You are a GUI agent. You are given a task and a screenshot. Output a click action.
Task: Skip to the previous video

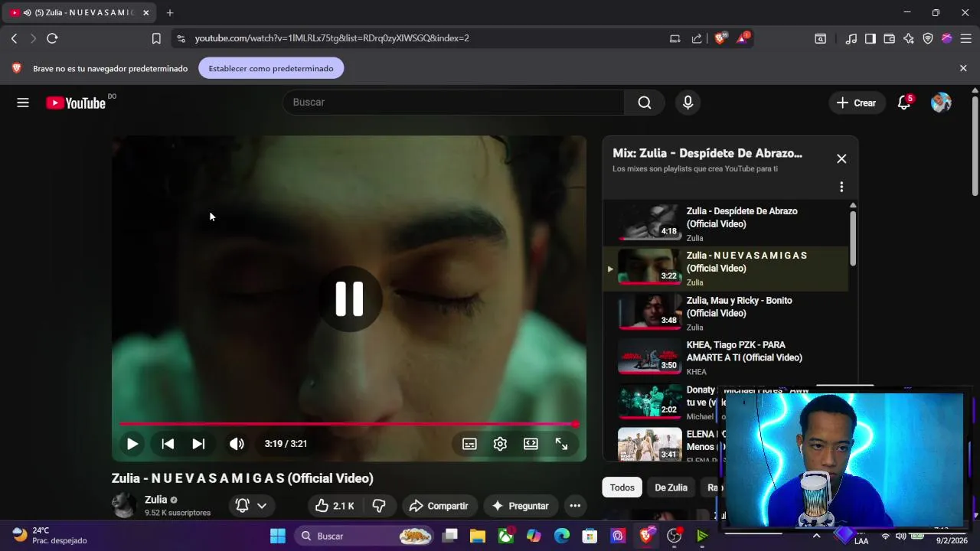168,444
